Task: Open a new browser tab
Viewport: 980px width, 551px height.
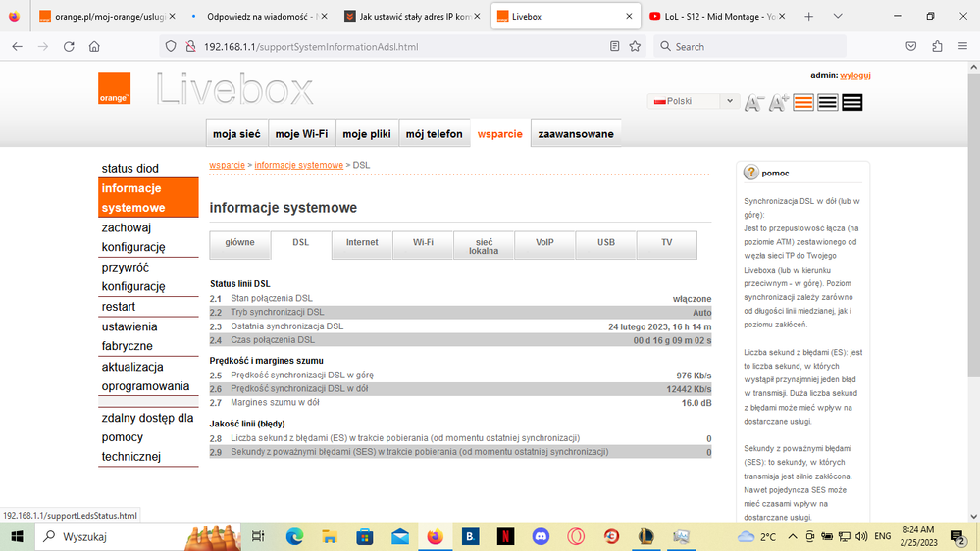Action: 808,17
